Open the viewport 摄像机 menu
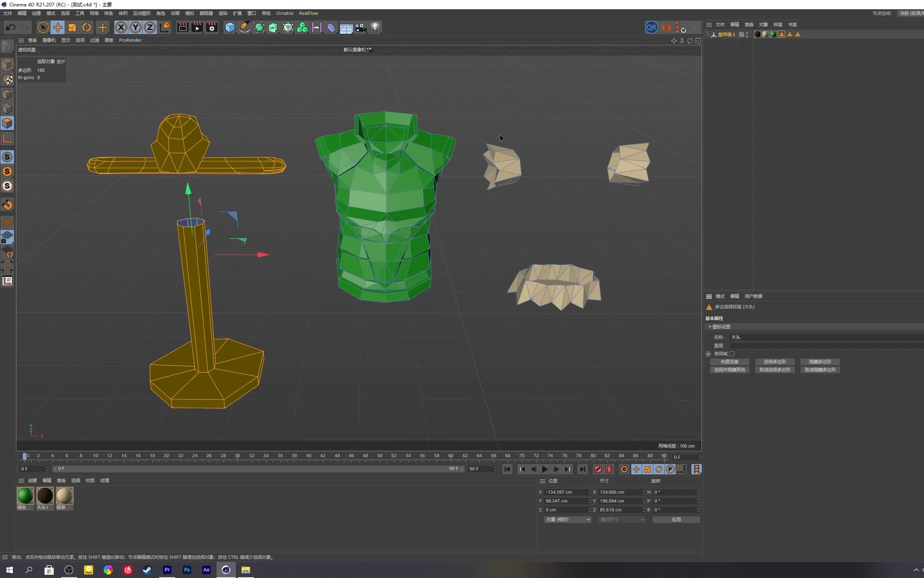The width and height of the screenshot is (924, 578). [x=49, y=40]
